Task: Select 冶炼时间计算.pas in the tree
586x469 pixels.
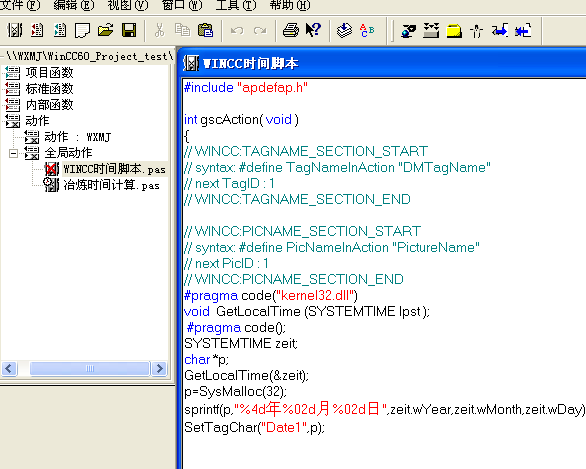Action: coord(111,185)
